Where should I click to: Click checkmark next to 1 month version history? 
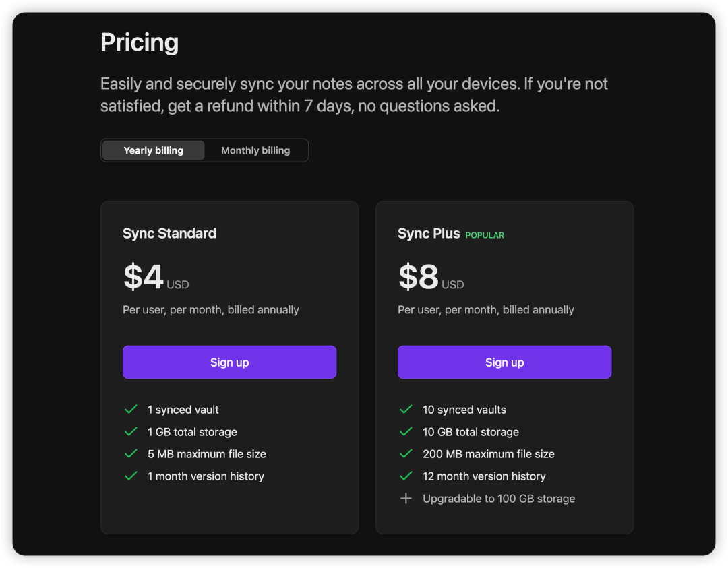point(131,476)
